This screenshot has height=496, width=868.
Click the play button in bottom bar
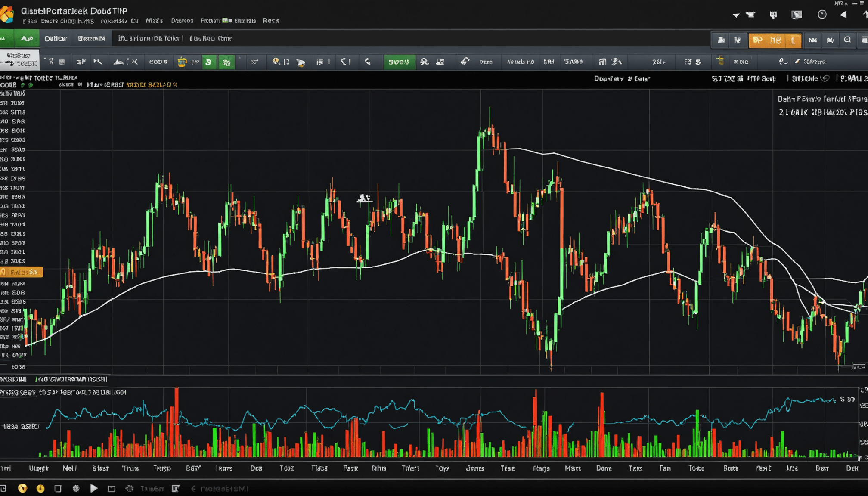coord(94,488)
